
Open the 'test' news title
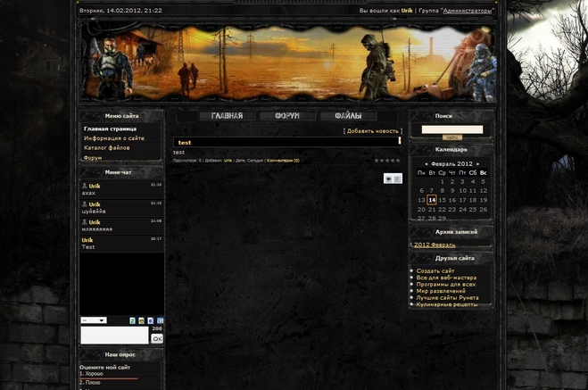click(x=185, y=143)
